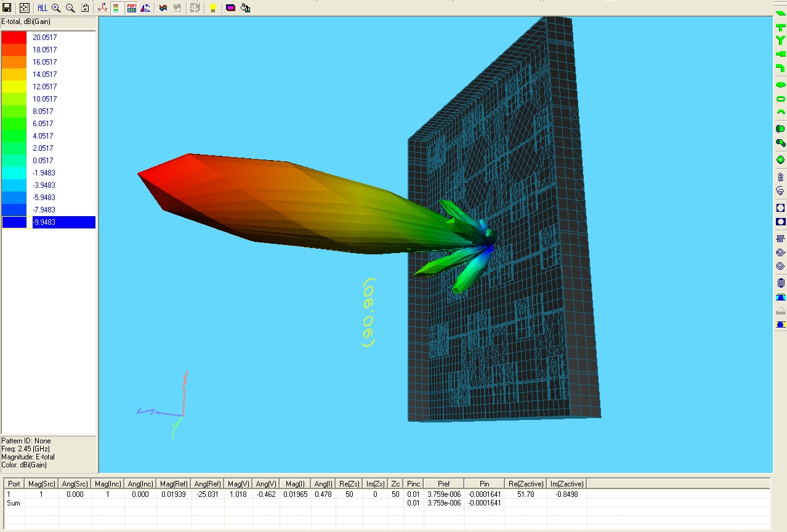This screenshot has width=787, height=532.
Task: Select the open circular spiral tool
Action: pyautogui.click(x=780, y=252)
